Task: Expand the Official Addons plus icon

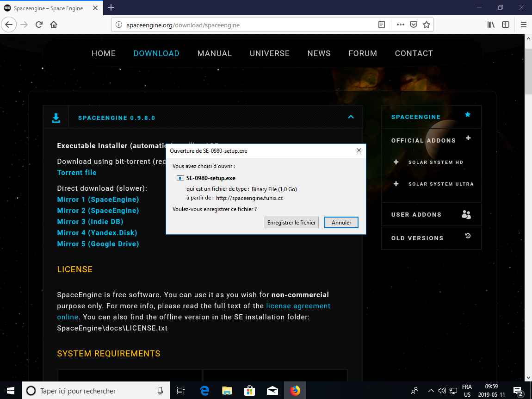Action: (468, 138)
